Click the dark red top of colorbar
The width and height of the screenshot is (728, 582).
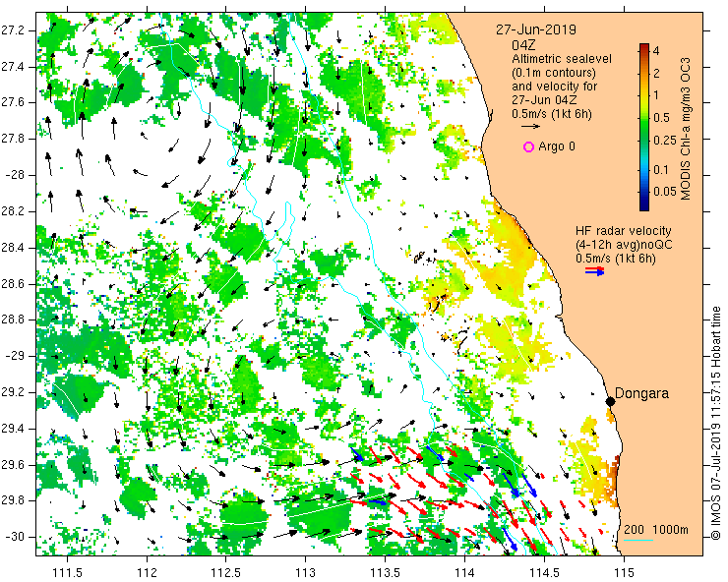click(x=644, y=46)
